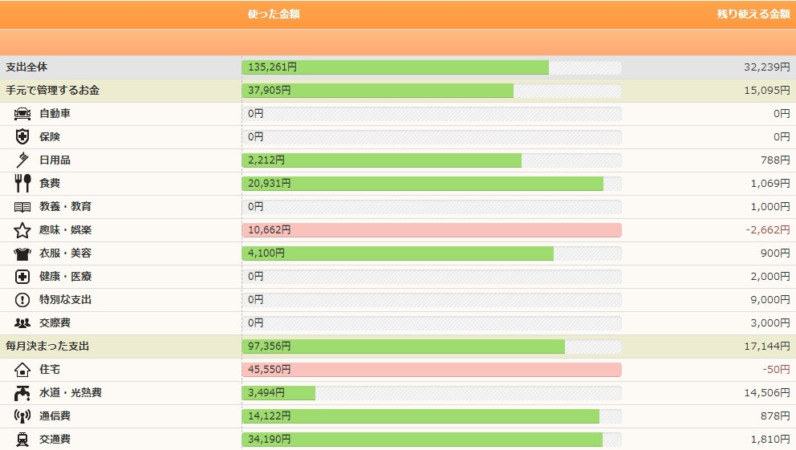Click the 878円 remaining amount

775,416
